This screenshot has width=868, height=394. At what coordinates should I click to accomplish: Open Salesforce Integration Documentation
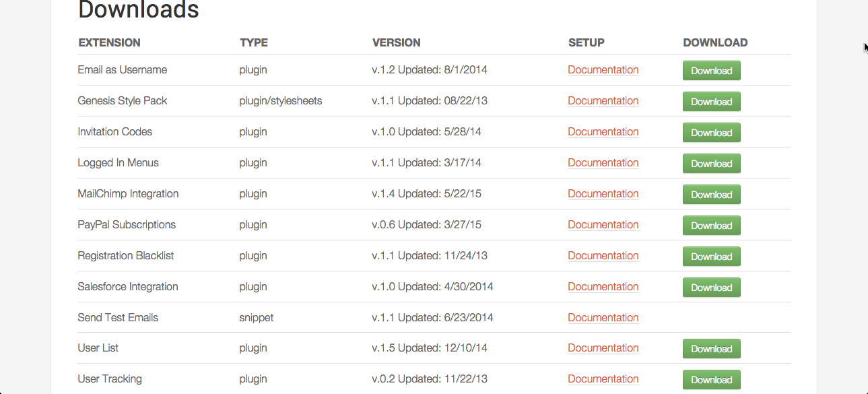603,287
